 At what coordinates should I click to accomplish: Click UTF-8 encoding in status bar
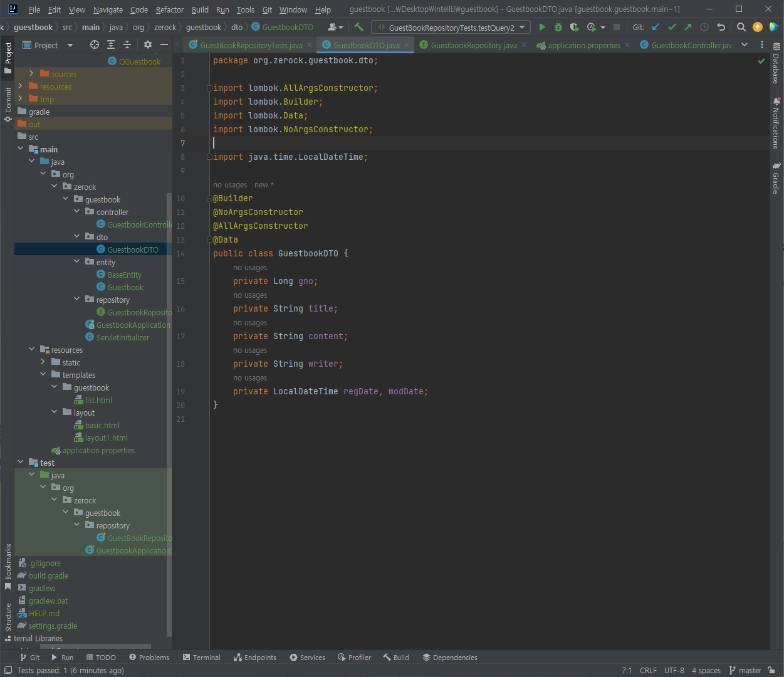click(x=674, y=670)
